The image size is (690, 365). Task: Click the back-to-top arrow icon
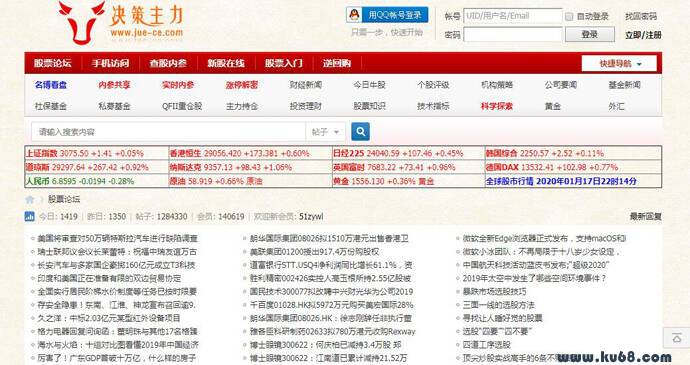pyautogui.click(x=677, y=338)
